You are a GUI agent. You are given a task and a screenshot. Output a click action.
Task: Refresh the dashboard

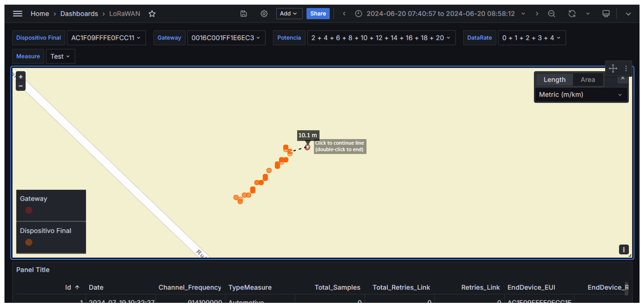click(x=572, y=13)
